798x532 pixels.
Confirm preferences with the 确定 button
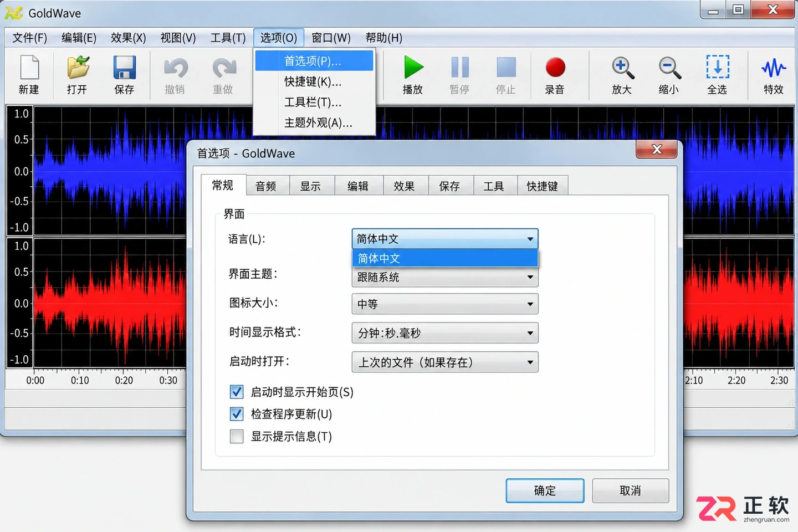click(545, 490)
